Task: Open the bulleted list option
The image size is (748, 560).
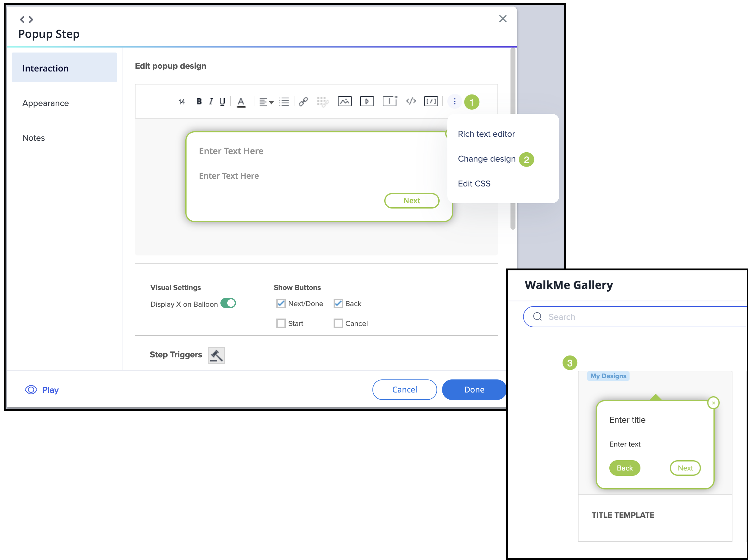Action: (x=284, y=102)
